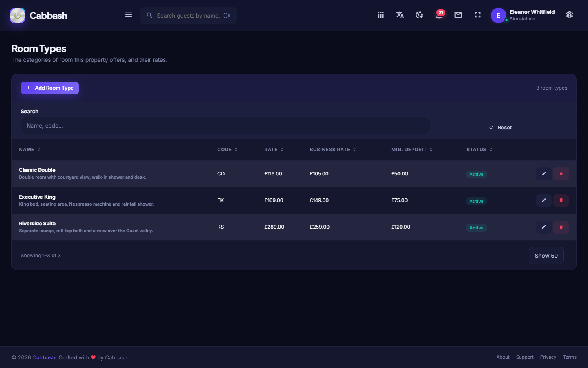588x368 pixels.
Task: Click the RS code cell
Action: click(x=220, y=227)
